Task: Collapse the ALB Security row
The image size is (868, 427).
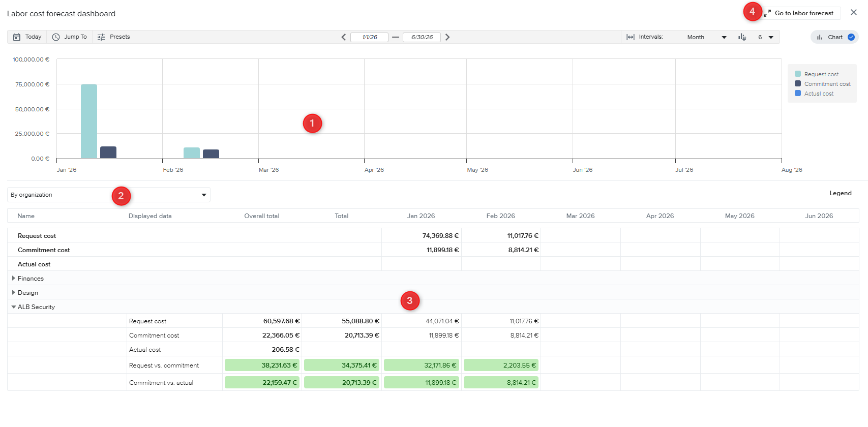Action: coord(14,307)
